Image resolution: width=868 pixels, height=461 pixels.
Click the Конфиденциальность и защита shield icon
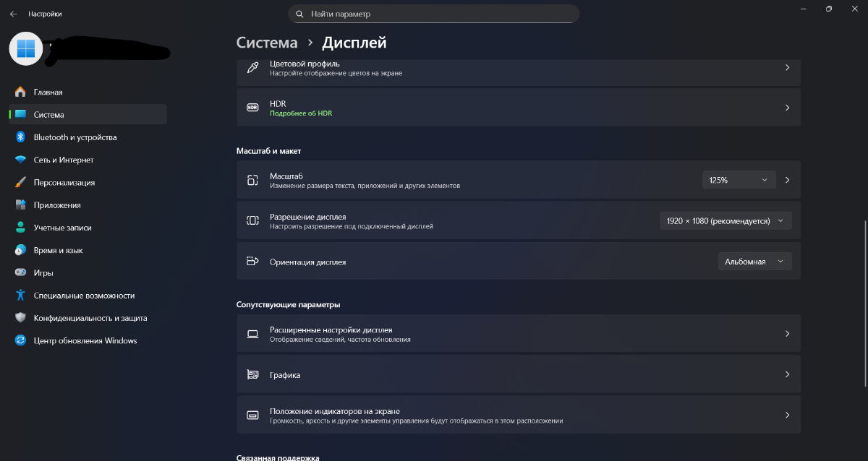point(20,318)
